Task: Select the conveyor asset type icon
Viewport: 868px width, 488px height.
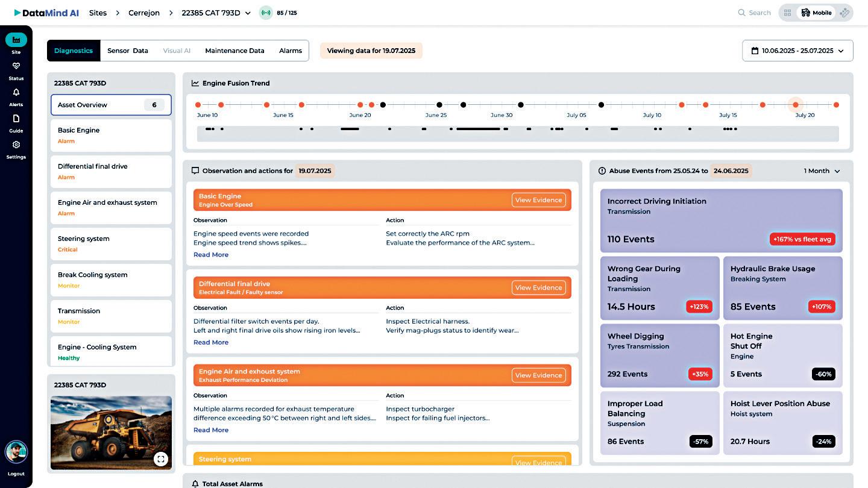Action: click(844, 13)
